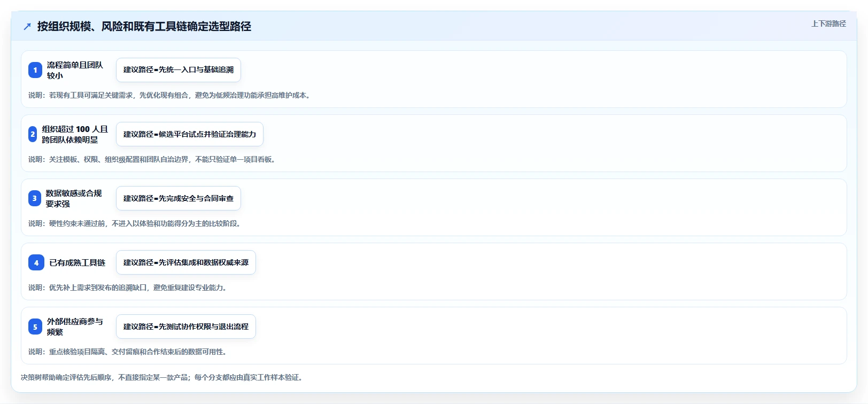Click the number 2 step badge

33,134
